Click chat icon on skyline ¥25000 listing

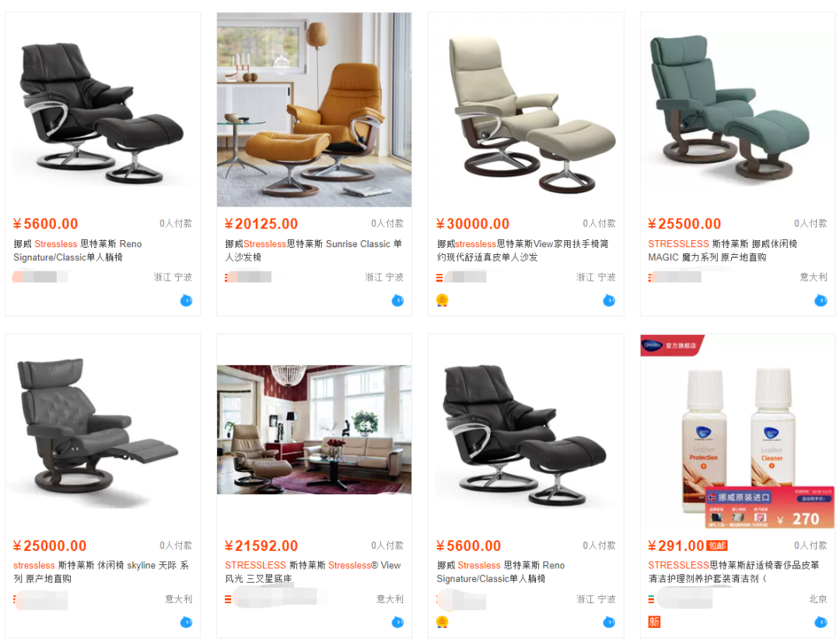point(186,623)
